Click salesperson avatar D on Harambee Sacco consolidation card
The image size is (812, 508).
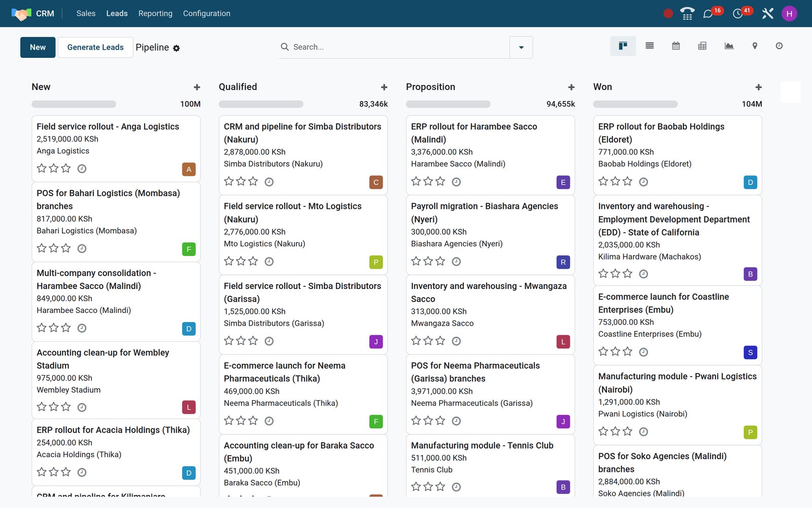point(189,329)
